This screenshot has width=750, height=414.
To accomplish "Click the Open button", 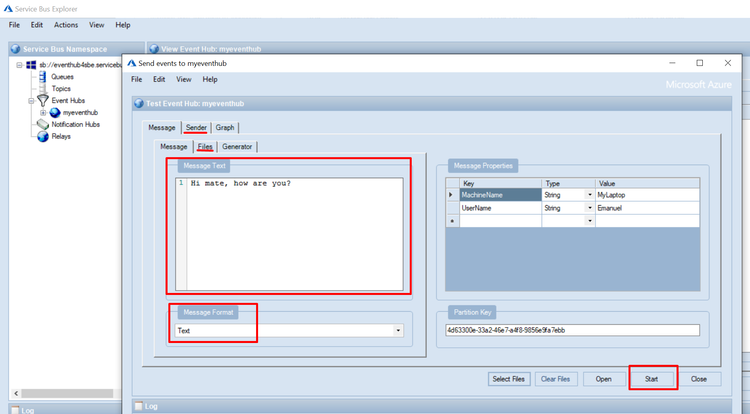I will click(604, 379).
